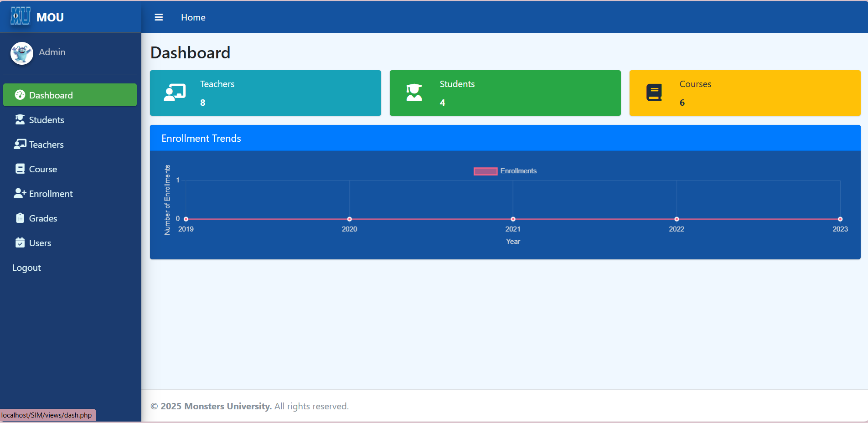Click the Enrollments legend label
The image size is (868, 423).
click(x=518, y=171)
